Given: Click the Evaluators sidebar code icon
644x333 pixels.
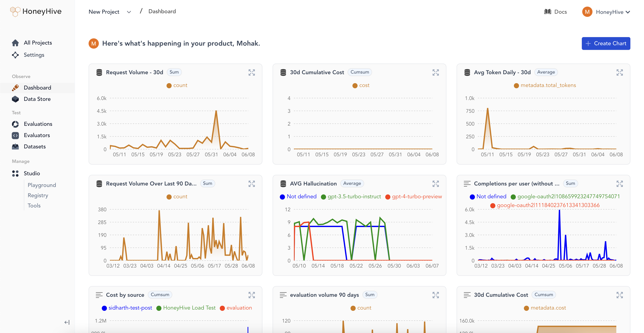Looking at the screenshot, I should click(x=15, y=135).
